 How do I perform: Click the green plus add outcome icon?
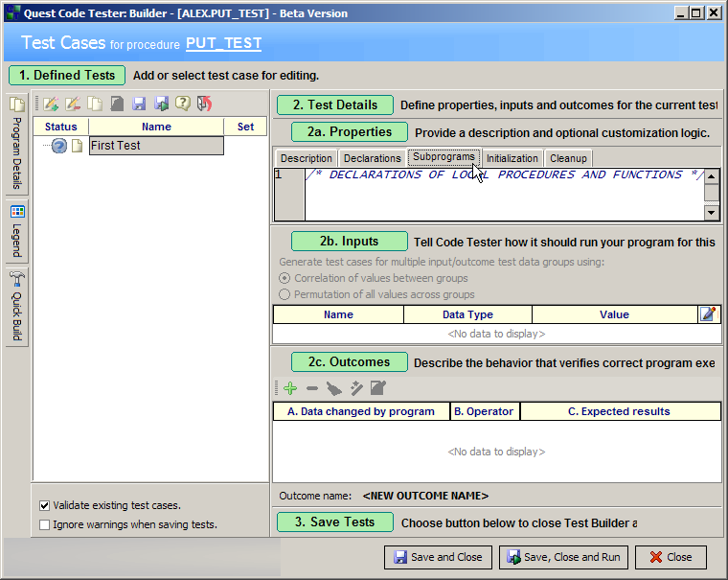[x=290, y=388]
